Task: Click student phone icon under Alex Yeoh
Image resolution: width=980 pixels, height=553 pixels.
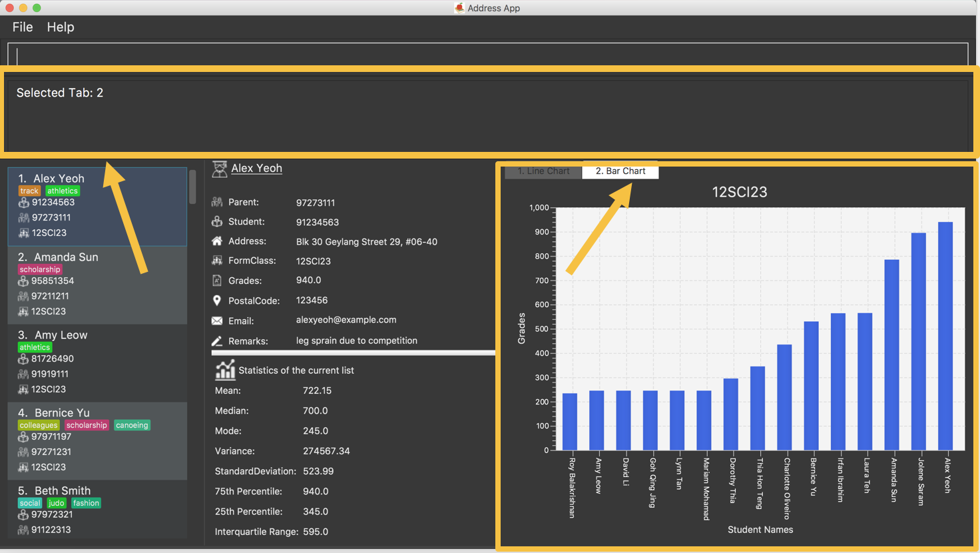Action: (23, 203)
